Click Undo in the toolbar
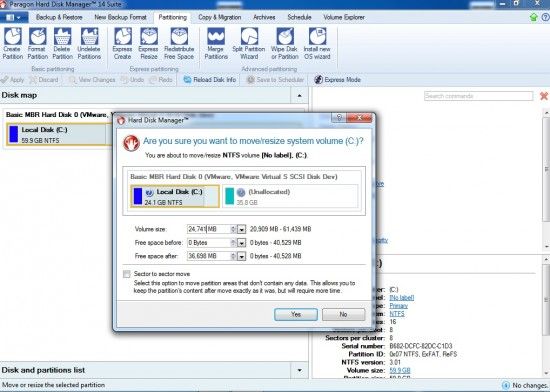Image resolution: width=550 pixels, height=392 pixels. pos(132,80)
